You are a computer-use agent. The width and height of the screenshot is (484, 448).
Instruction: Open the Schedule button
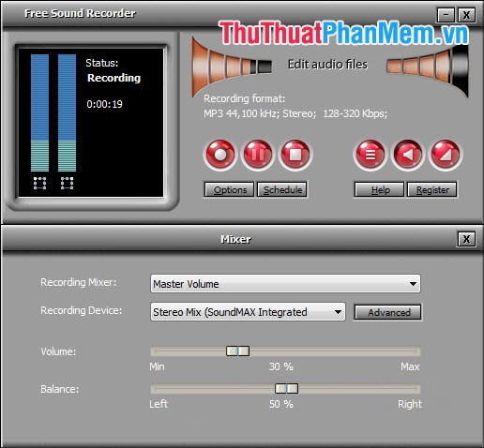coord(282,189)
